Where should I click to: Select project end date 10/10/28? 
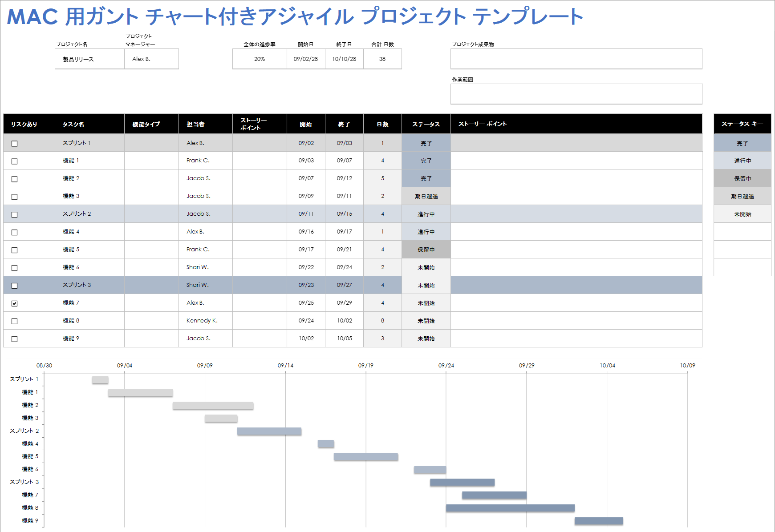click(x=344, y=59)
